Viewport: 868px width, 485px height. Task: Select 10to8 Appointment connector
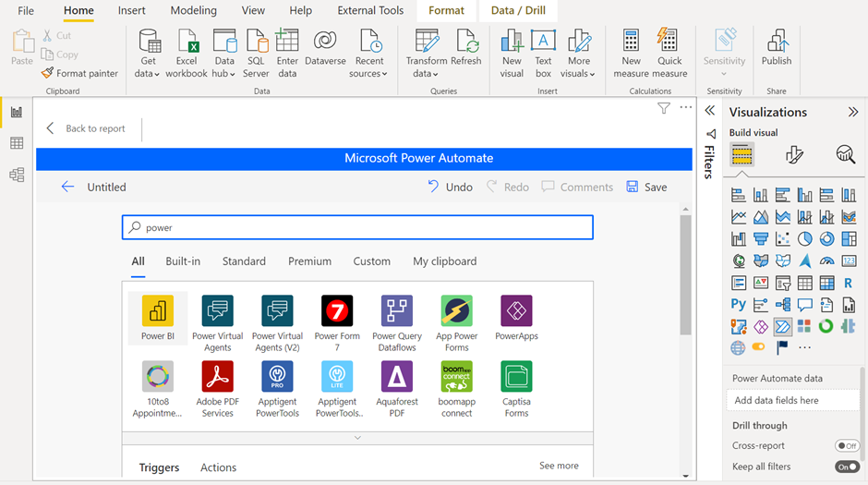158,377
